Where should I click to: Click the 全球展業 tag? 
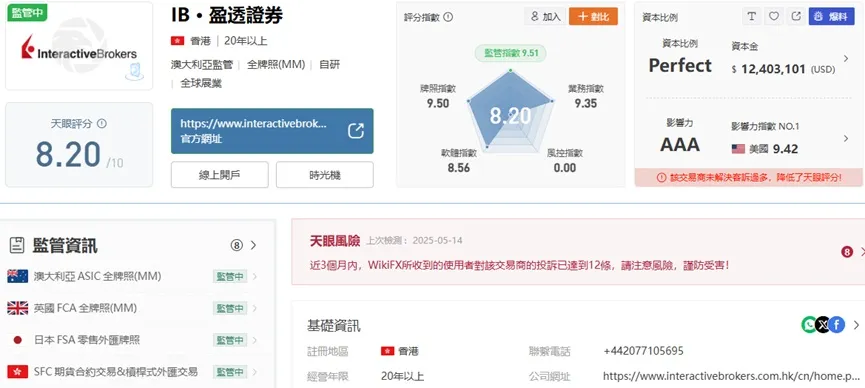click(201, 83)
